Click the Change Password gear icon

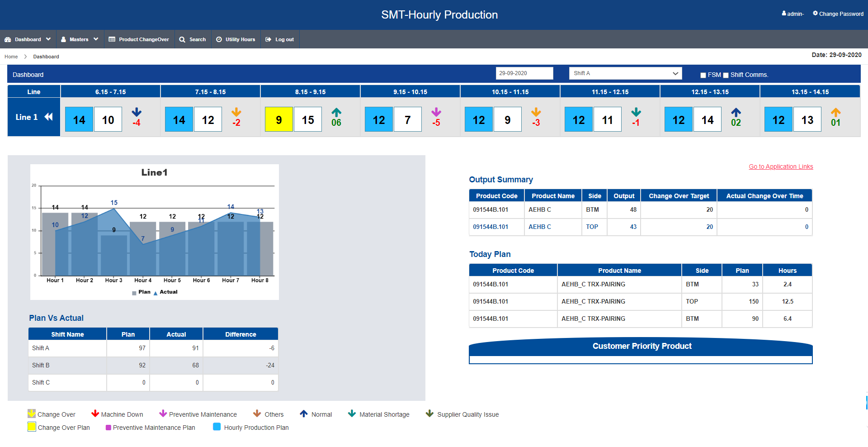815,13
